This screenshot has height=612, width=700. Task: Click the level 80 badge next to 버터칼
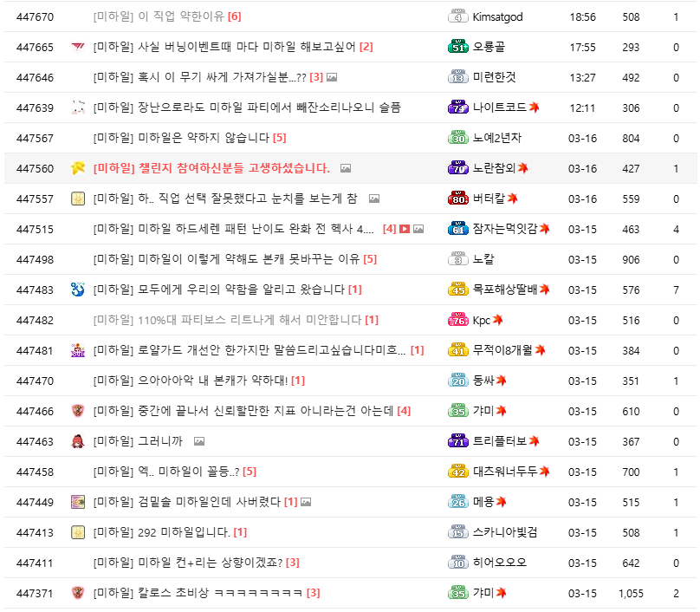[457, 199]
